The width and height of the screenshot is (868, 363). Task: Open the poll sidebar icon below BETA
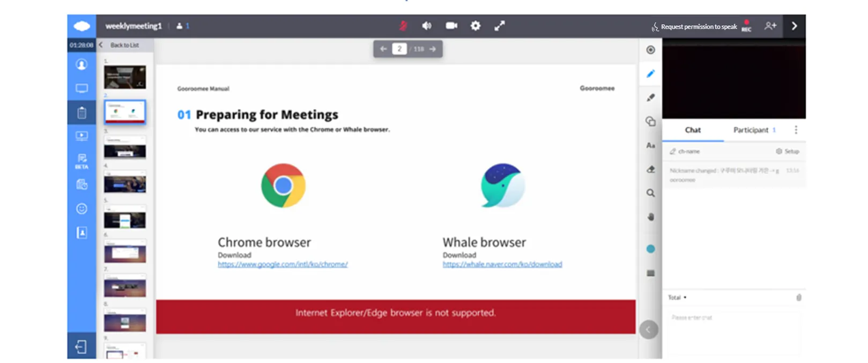point(81,184)
